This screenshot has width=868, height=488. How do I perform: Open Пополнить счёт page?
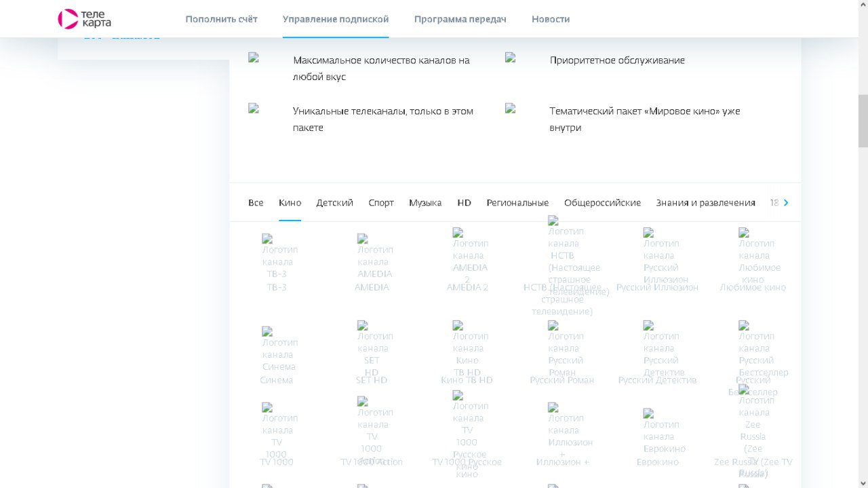point(221,19)
